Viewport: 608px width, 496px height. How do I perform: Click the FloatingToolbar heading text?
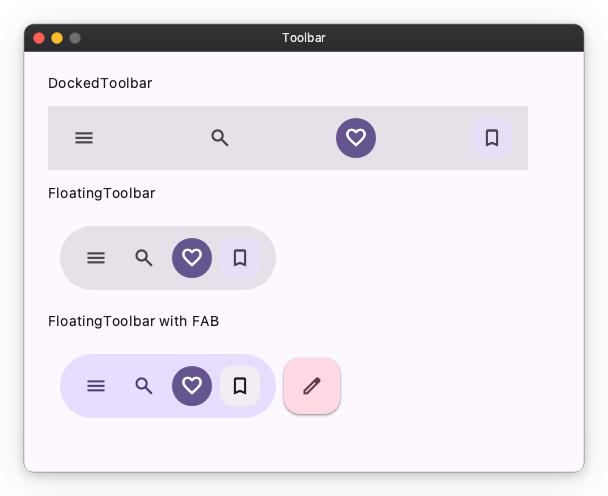(102, 193)
